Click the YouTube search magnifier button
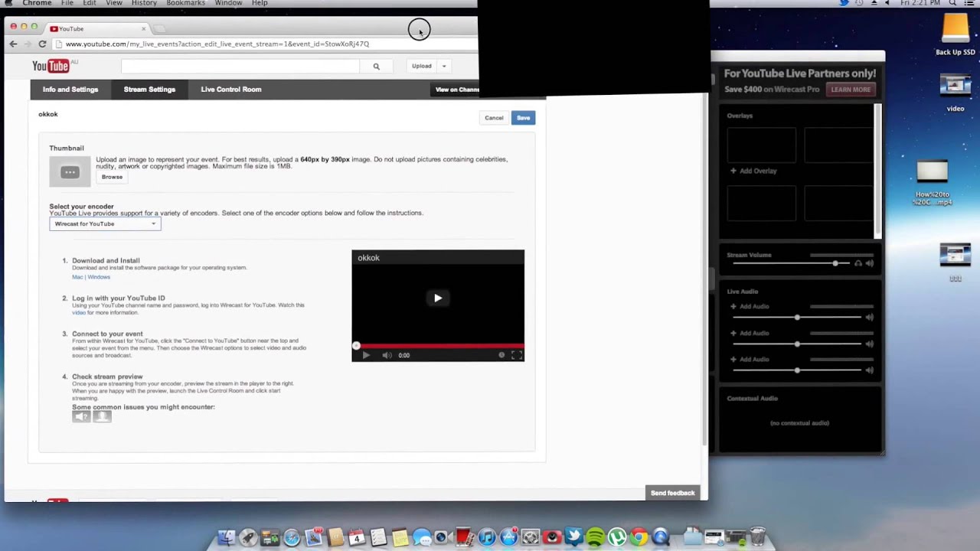The height and width of the screenshot is (551, 980). (376, 67)
